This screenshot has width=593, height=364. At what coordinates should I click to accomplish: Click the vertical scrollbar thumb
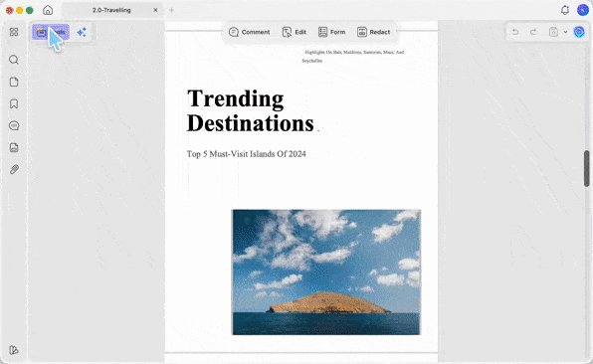tap(587, 168)
